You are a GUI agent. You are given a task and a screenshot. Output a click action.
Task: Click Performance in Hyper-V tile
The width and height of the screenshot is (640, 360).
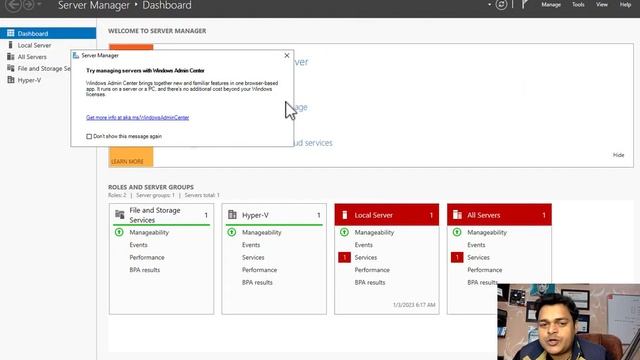(x=260, y=270)
